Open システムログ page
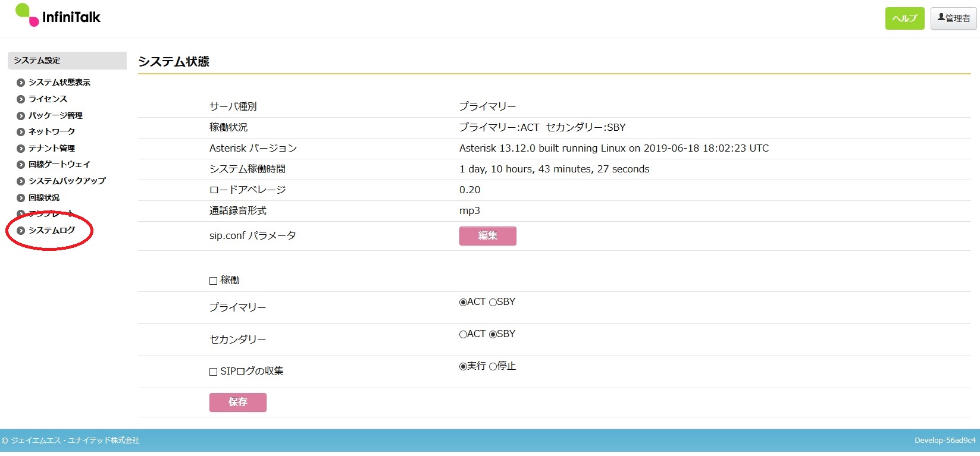 tap(52, 231)
